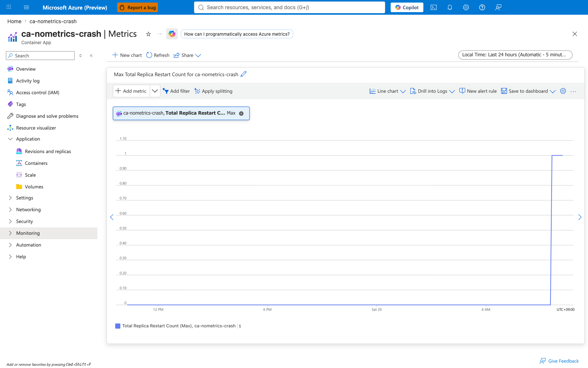
Task: Open the Share dropdown
Action: point(187,55)
